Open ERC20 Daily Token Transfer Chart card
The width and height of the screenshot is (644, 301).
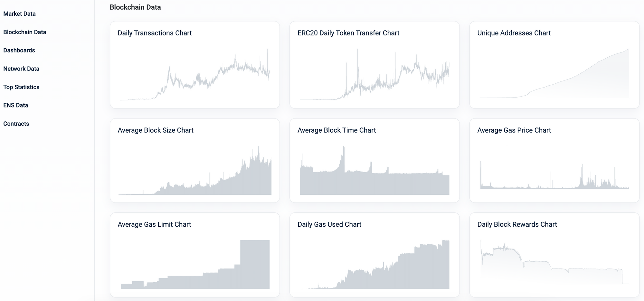tap(374, 65)
